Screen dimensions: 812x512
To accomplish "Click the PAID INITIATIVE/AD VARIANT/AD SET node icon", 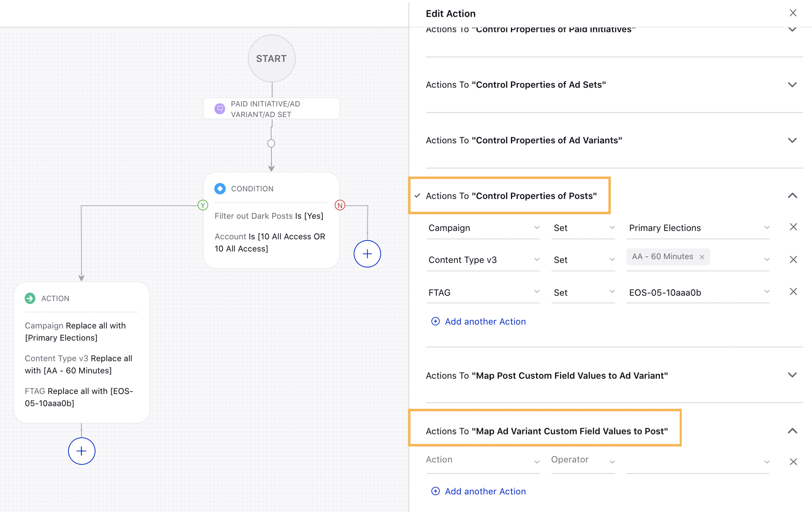I will [220, 109].
